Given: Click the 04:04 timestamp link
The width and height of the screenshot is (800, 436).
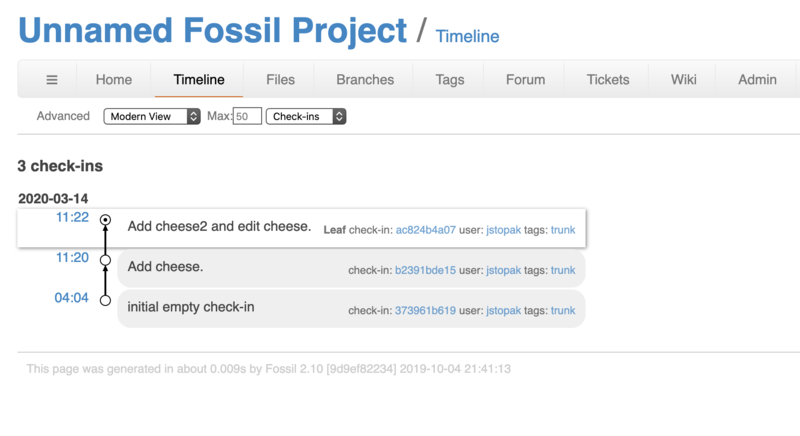Looking at the screenshot, I should coord(71,298).
